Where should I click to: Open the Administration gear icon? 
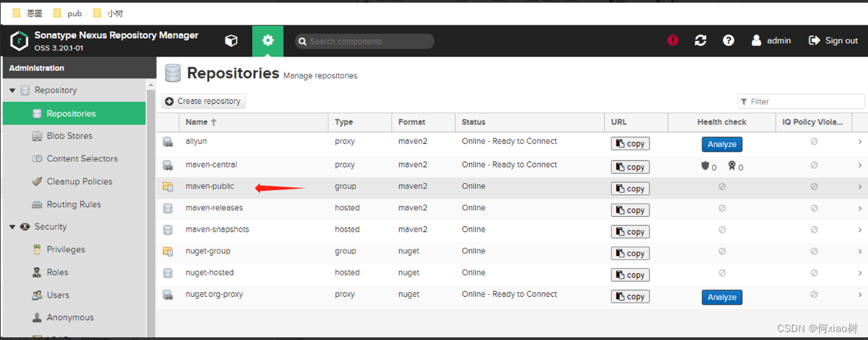[268, 41]
